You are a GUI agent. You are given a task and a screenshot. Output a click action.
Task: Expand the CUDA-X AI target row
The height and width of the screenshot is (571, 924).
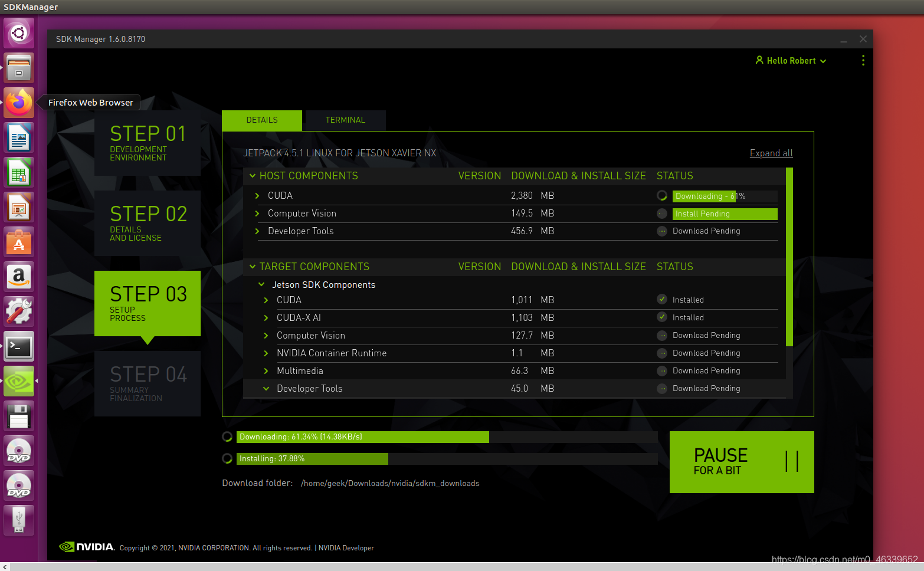tap(266, 318)
